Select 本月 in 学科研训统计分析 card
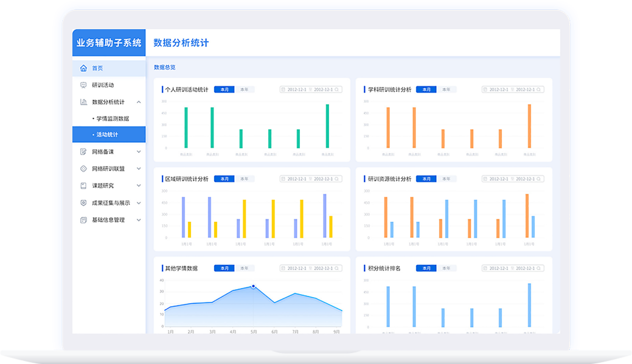 point(426,89)
